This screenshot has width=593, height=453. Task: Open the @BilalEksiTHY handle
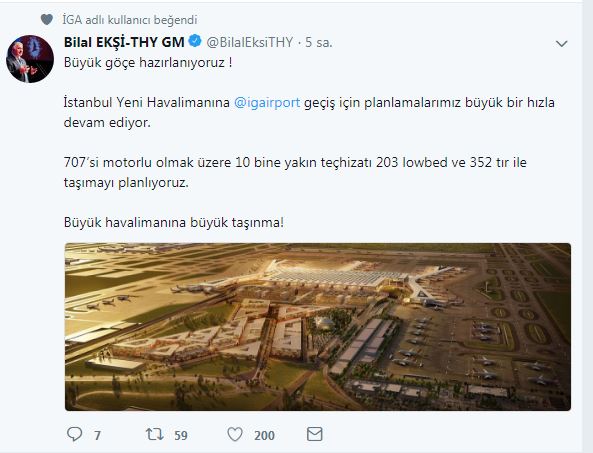click(250, 42)
